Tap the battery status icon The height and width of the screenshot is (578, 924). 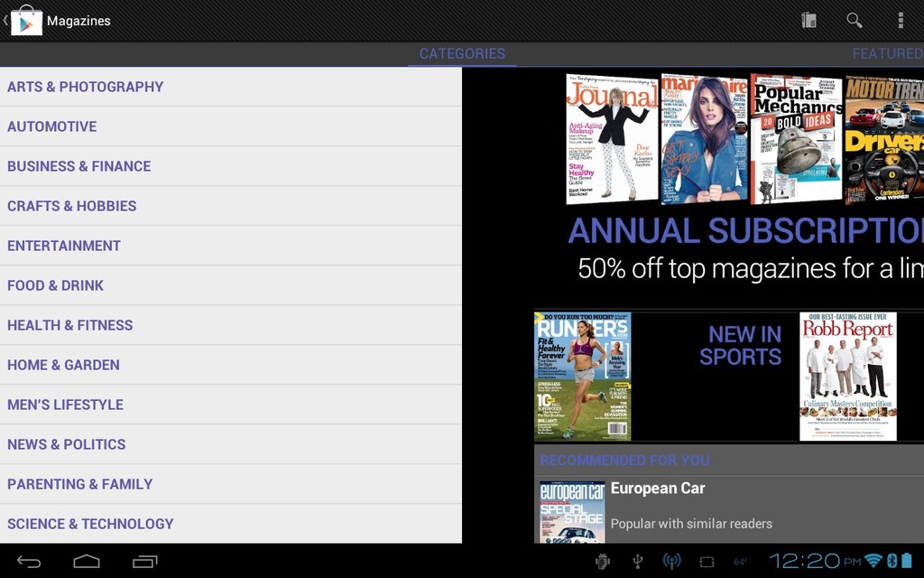906,560
